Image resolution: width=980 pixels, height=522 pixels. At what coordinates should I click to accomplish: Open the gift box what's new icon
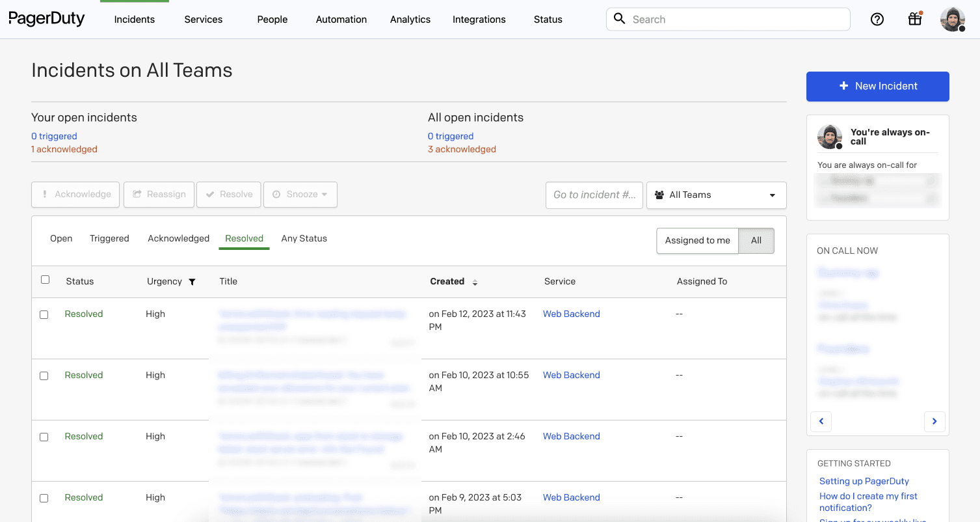[915, 19]
